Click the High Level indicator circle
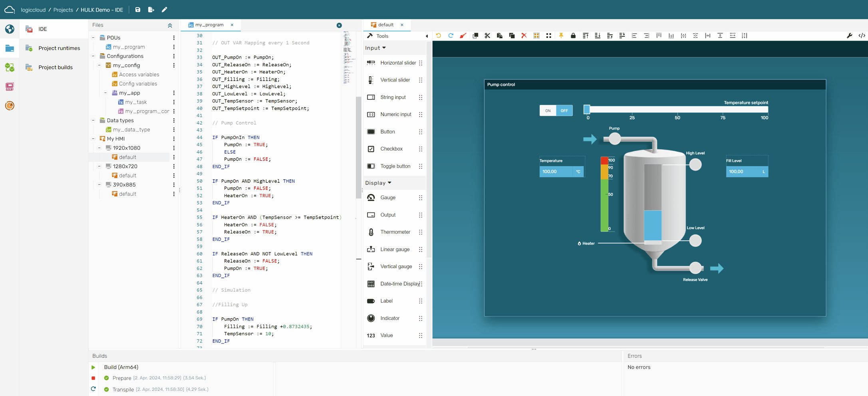 [x=695, y=164]
